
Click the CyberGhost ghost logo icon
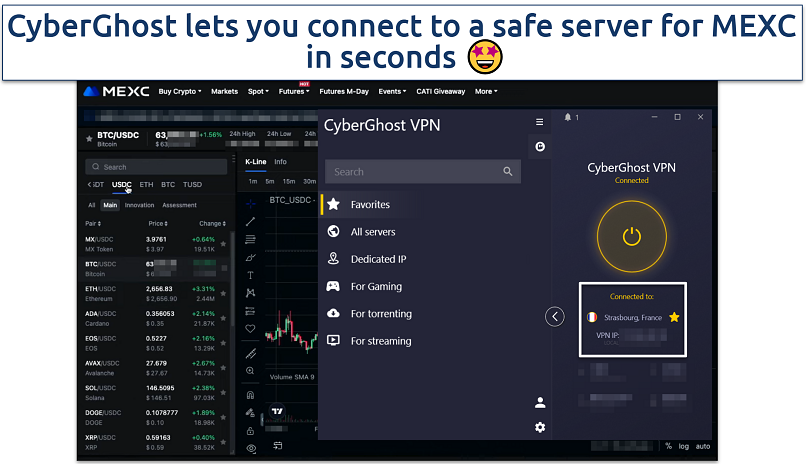[540, 147]
